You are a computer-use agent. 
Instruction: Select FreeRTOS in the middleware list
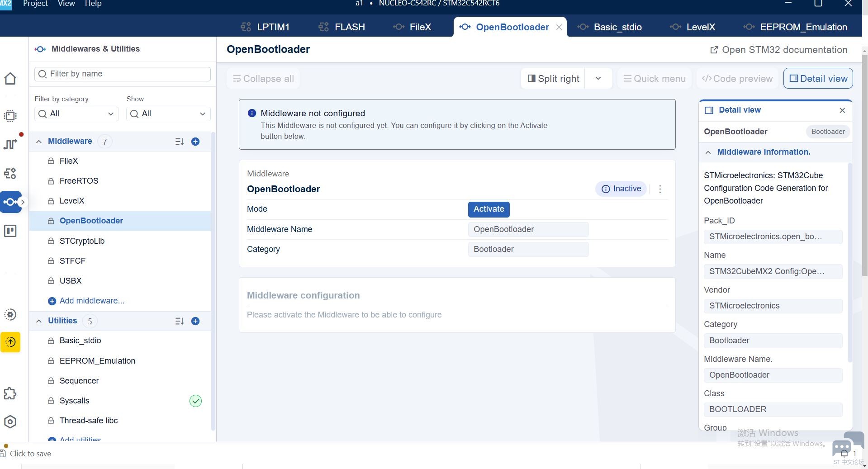tap(120, 181)
